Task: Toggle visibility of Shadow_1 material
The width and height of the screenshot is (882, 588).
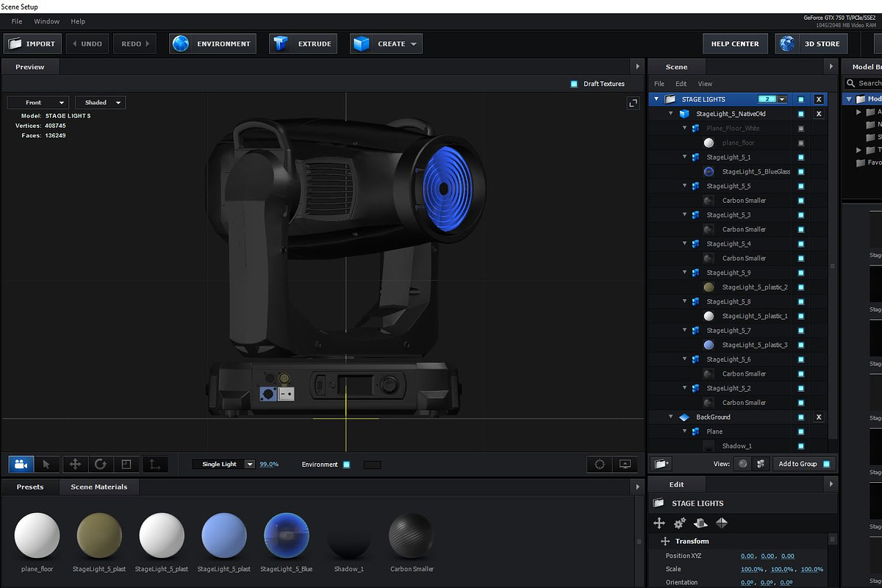Action: (x=801, y=446)
